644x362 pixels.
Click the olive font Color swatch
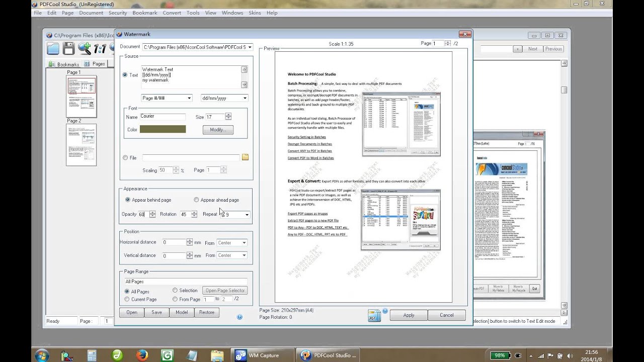pyautogui.click(x=163, y=129)
